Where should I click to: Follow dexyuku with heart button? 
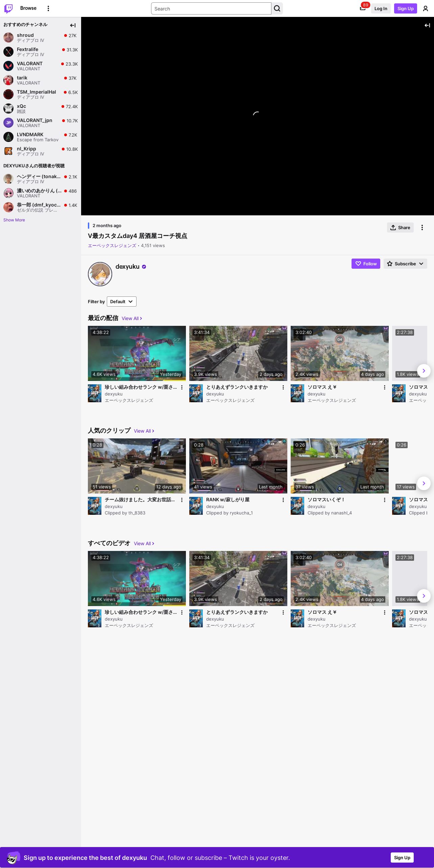366,264
